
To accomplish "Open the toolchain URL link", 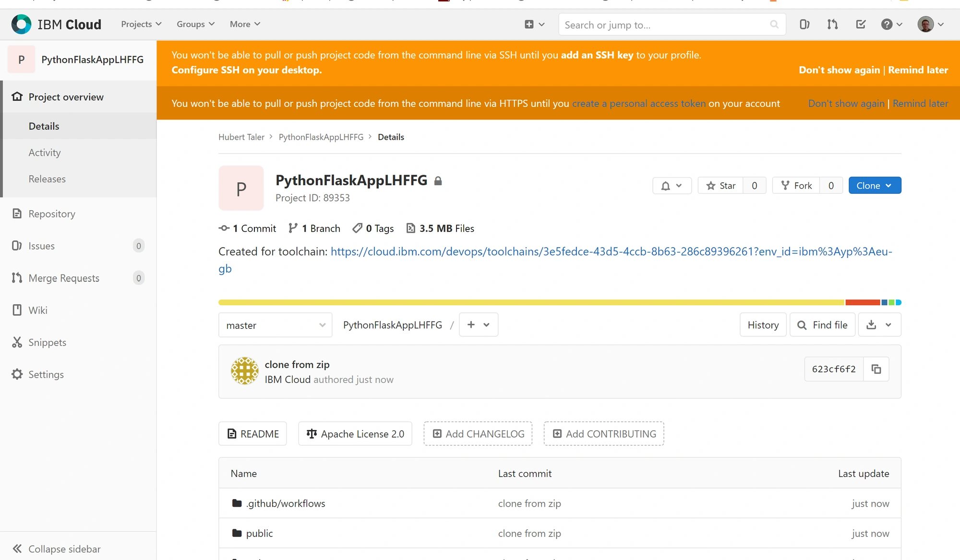I will click(611, 252).
